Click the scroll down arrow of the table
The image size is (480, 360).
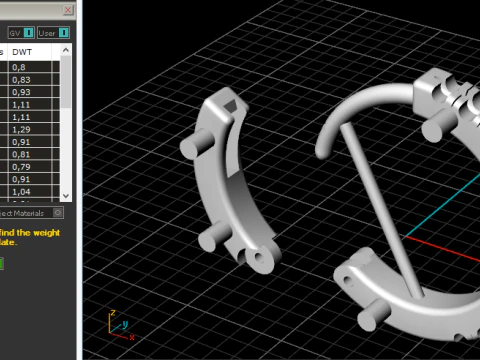[66, 196]
